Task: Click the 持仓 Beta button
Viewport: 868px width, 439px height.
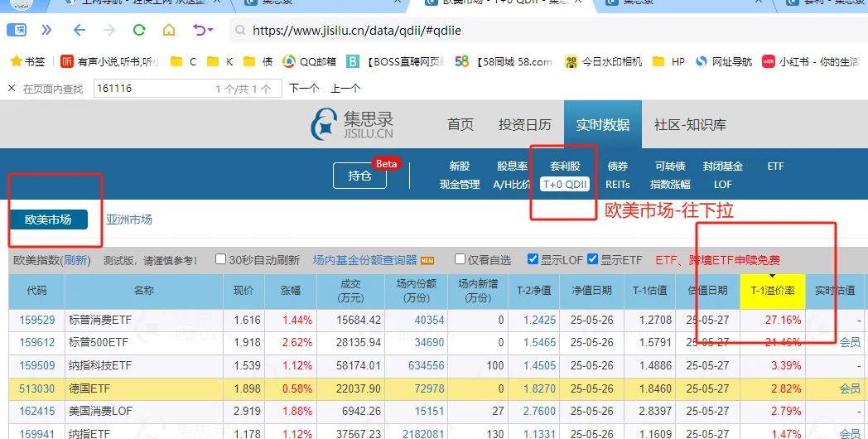Action: click(359, 176)
